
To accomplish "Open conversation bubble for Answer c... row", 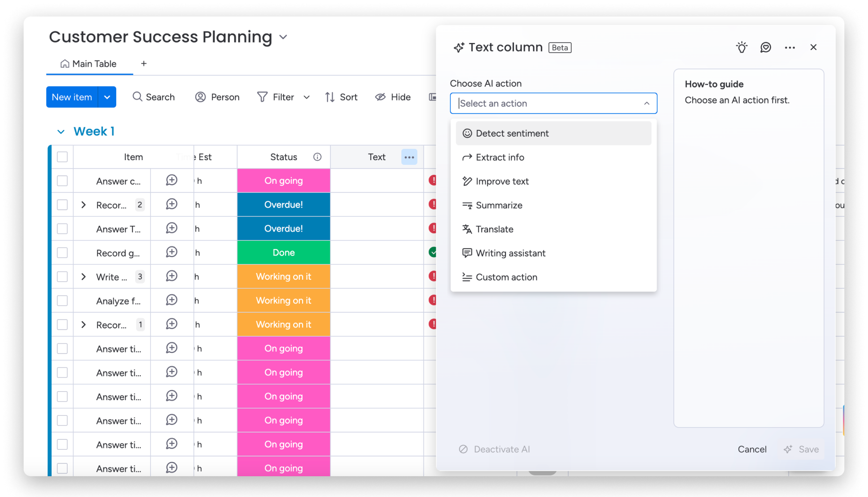I will pyautogui.click(x=172, y=180).
